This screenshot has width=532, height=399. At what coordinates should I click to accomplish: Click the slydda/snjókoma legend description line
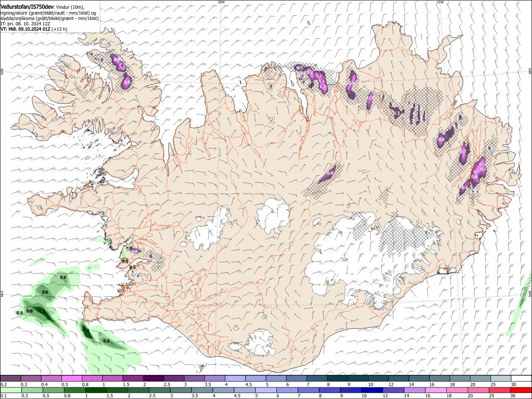(x=49, y=18)
